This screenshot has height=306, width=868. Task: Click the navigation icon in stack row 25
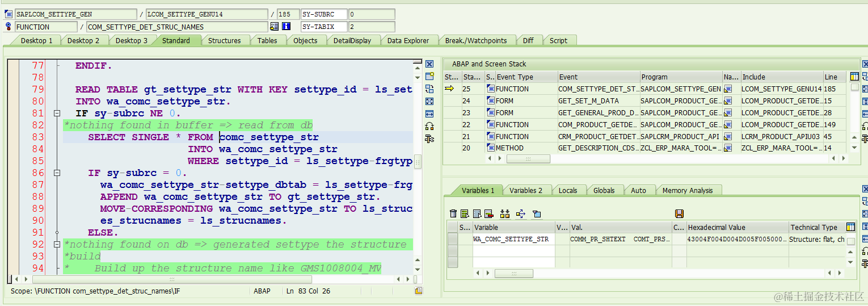click(728, 89)
